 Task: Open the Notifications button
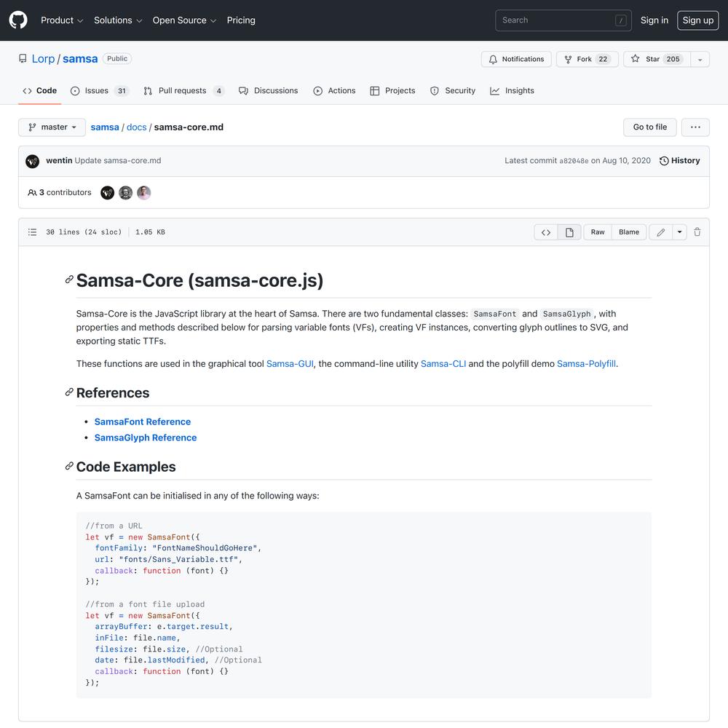tap(516, 59)
